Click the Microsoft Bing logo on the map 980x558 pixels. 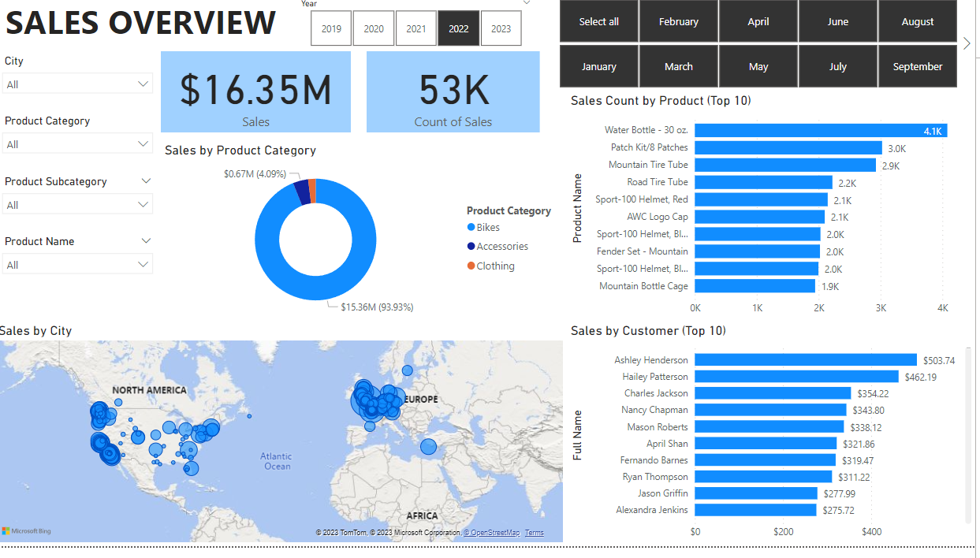27,531
